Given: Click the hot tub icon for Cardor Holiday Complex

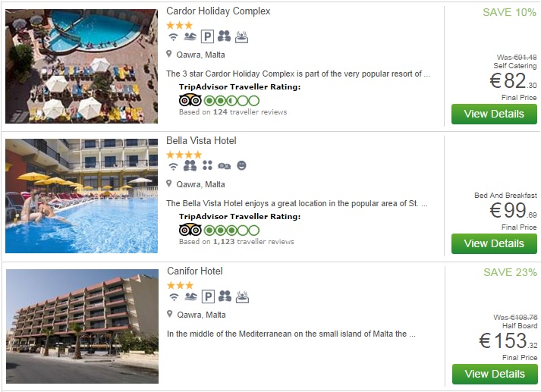Looking at the screenshot, I should pos(241,36).
